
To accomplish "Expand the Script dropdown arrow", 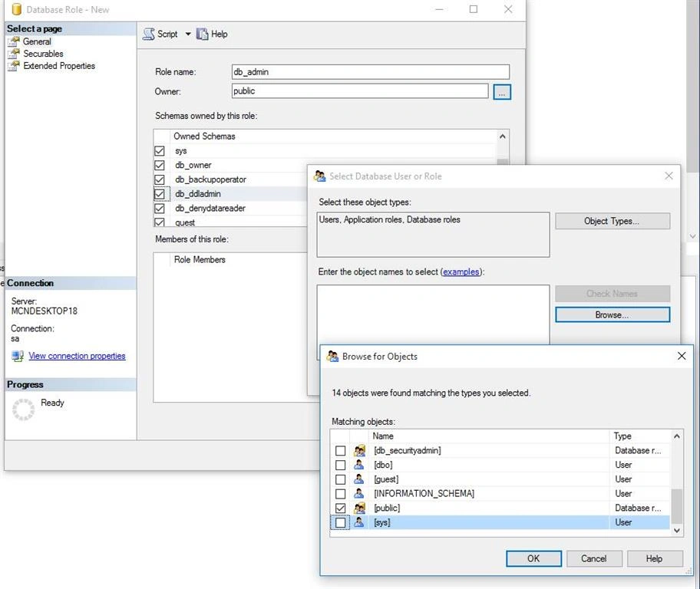I will pyautogui.click(x=188, y=34).
